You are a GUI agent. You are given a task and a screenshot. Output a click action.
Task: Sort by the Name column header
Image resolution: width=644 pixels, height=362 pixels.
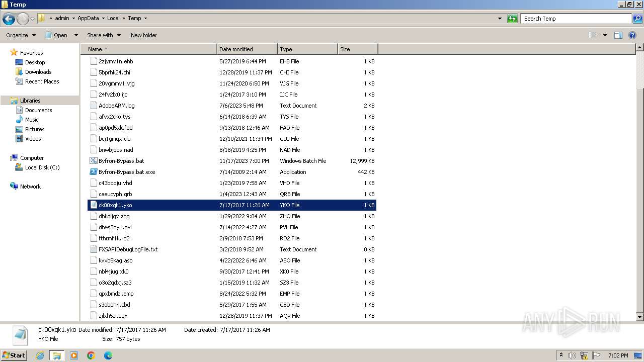[149, 49]
